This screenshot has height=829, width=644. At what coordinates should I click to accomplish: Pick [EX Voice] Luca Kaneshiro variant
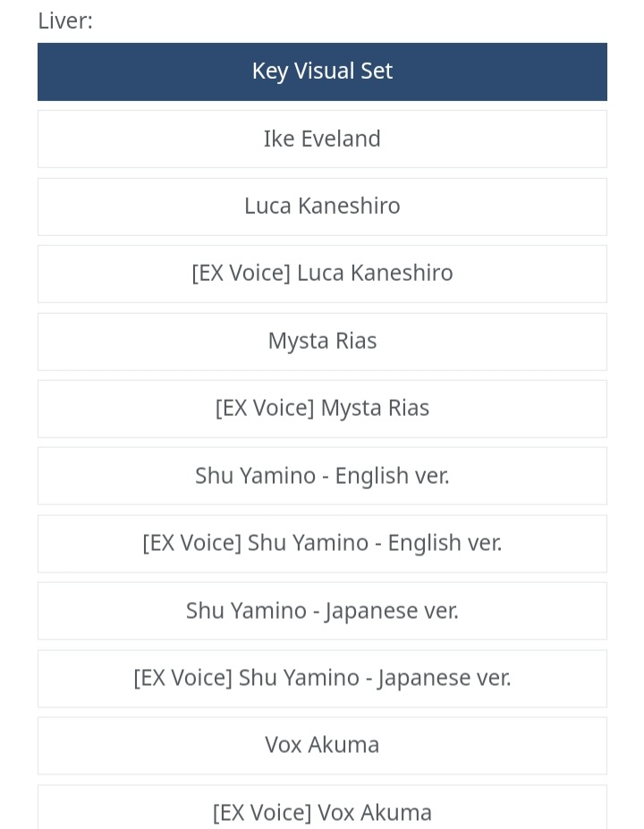[x=322, y=274]
